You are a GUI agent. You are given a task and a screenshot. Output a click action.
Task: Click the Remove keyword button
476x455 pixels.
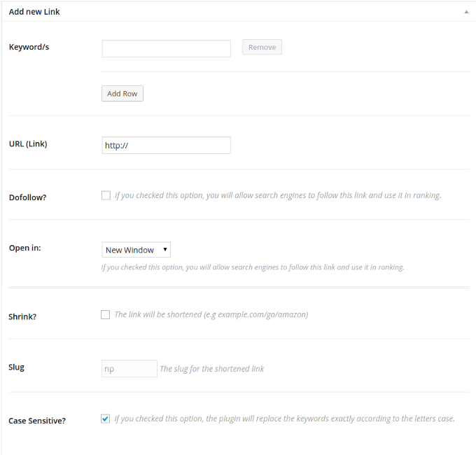(262, 47)
